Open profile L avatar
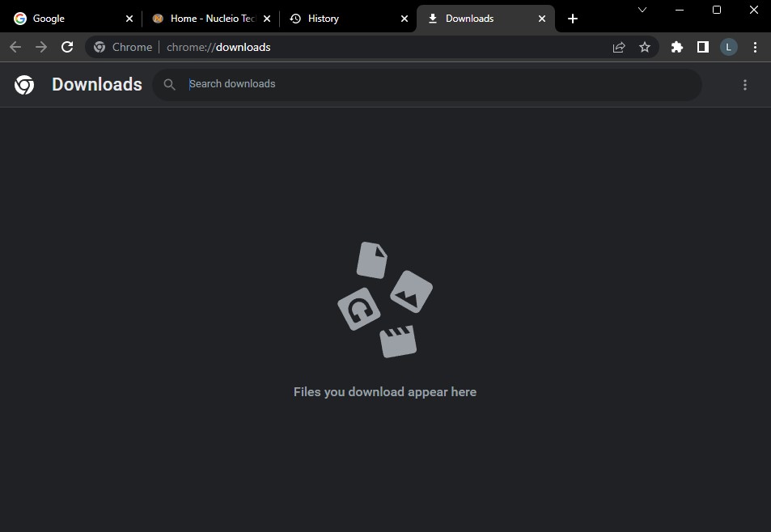 pyautogui.click(x=729, y=47)
